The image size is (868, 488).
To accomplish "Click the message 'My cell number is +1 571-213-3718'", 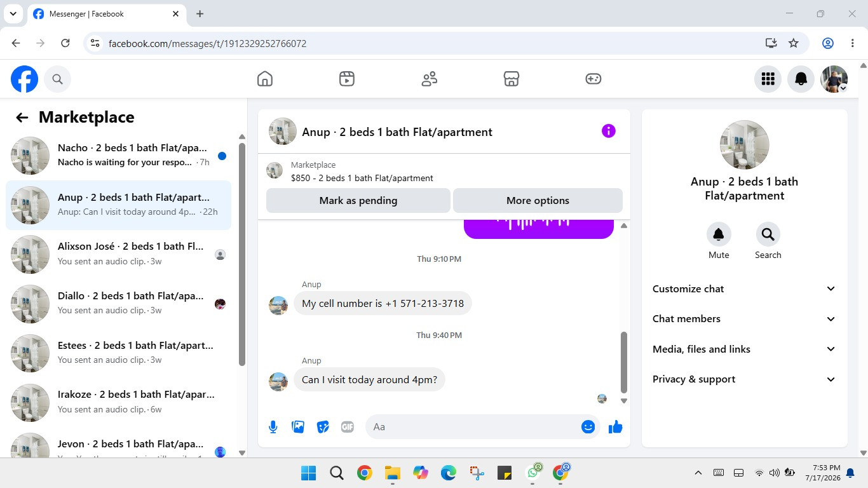I will 383,304.
